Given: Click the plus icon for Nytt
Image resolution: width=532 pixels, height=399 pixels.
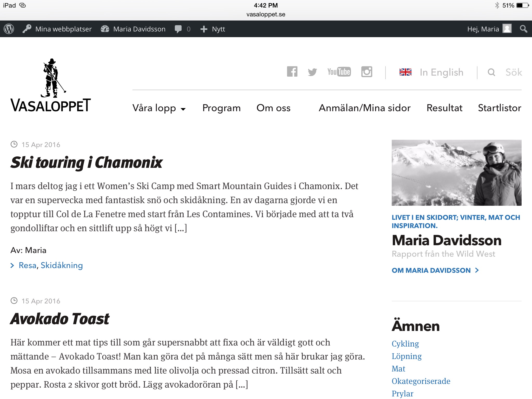Looking at the screenshot, I should coord(204,29).
